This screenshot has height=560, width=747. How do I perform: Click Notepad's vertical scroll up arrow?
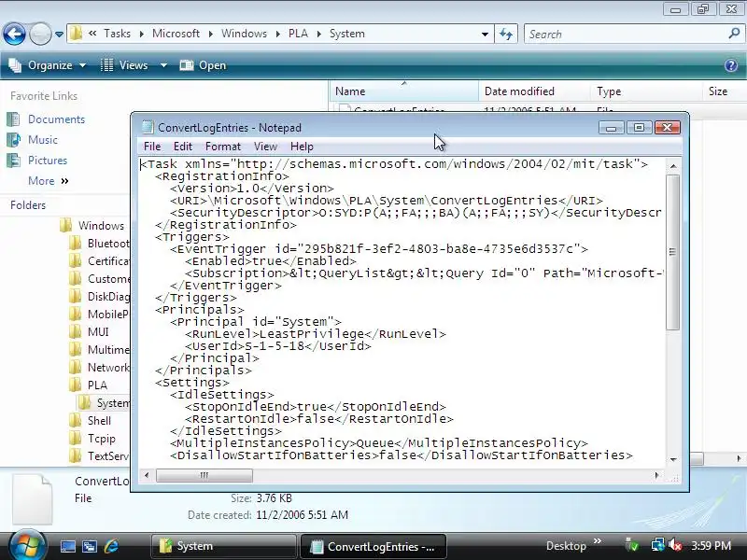point(672,166)
